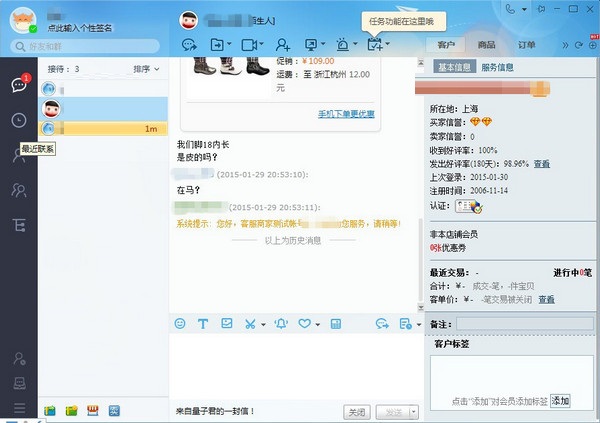The width and height of the screenshot is (600, 423).
Task: Expand the alarm reminder dropdown arrow
Action: pos(355,44)
